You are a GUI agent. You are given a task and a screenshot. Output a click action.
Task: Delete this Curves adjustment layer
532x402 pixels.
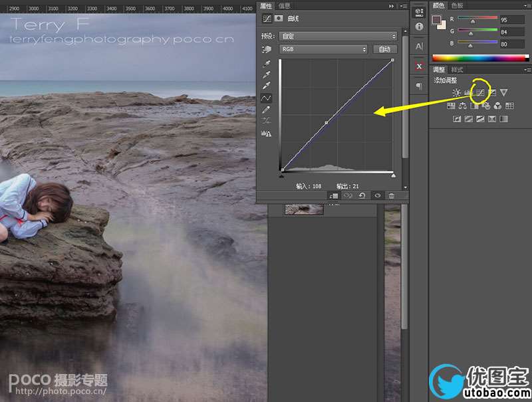click(x=392, y=195)
